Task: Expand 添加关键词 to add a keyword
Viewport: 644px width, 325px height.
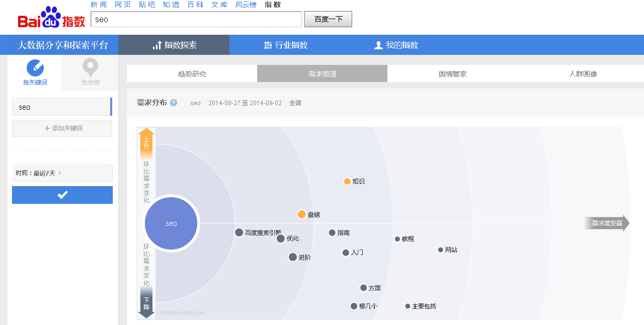Action: tap(62, 128)
